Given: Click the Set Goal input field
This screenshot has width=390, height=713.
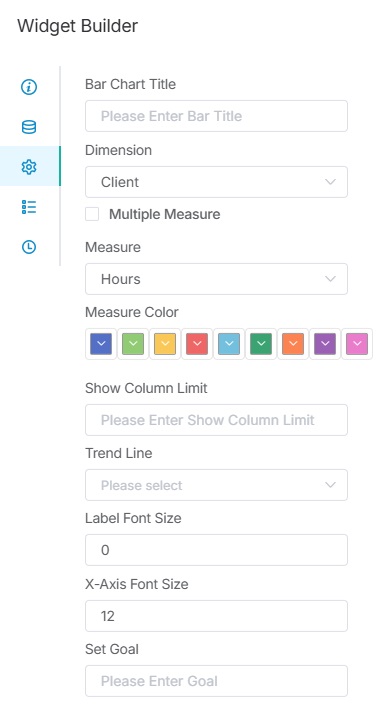Looking at the screenshot, I should coord(216,681).
